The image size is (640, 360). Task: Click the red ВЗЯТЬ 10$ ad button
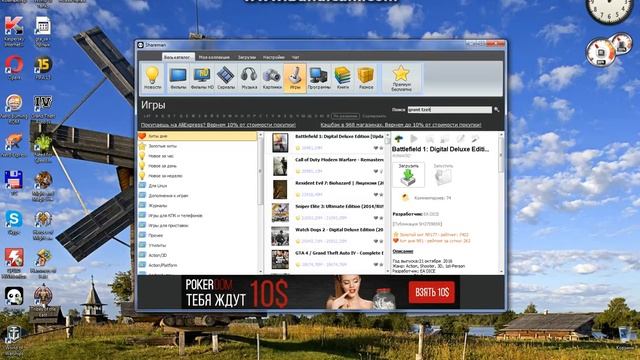coord(432,292)
